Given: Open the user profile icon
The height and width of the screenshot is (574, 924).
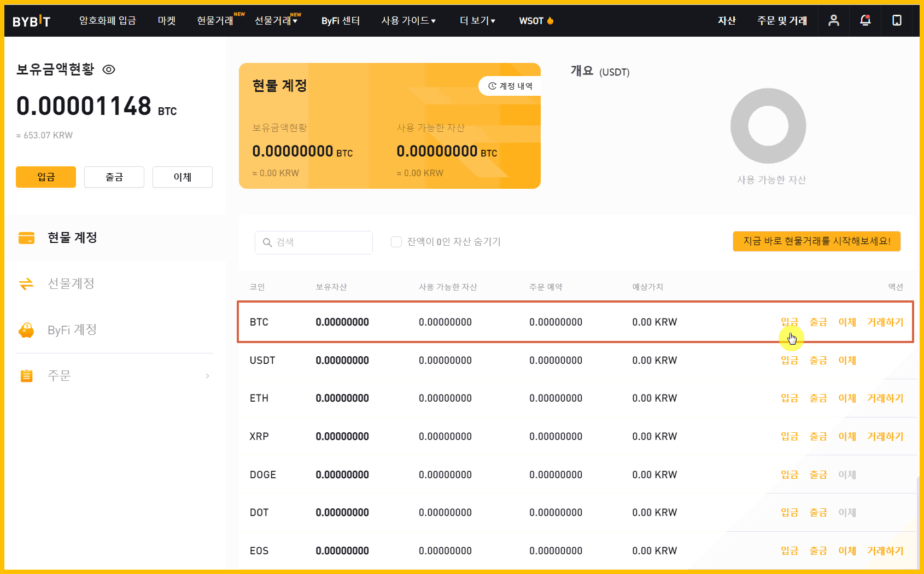Looking at the screenshot, I should pyautogui.click(x=833, y=20).
